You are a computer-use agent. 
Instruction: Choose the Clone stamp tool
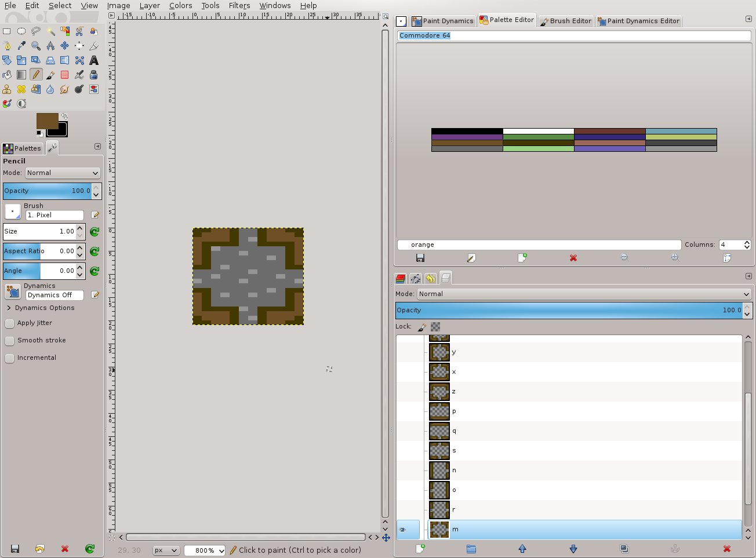click(7, 89)
